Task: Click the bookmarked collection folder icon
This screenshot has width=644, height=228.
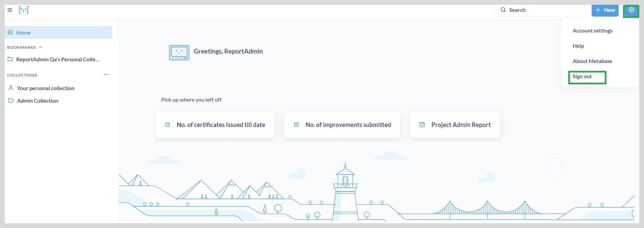Action: click(x=10, y=59)
